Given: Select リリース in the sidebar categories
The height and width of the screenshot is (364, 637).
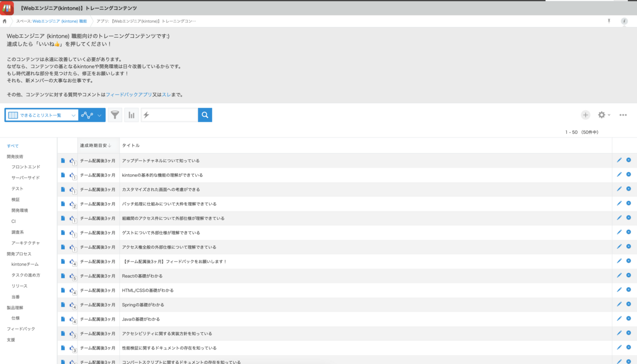Looking at the screenshot, I should (x=19, y=286).
